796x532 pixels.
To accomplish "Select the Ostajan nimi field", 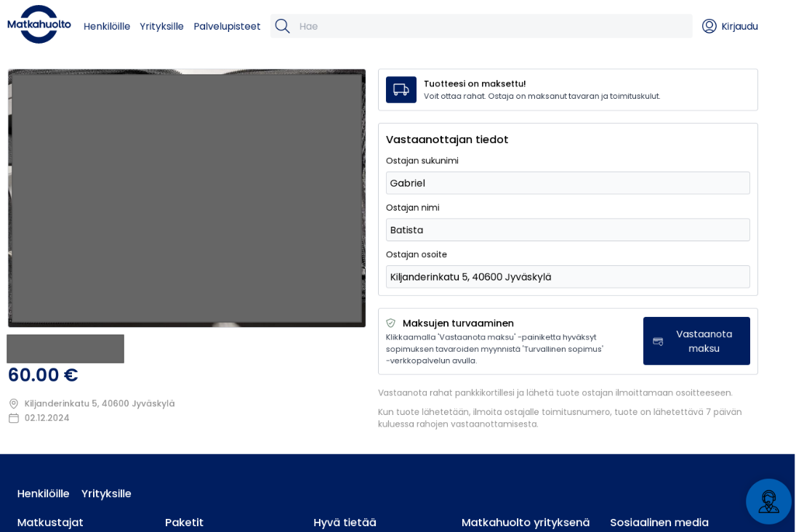I will point(568,230).
